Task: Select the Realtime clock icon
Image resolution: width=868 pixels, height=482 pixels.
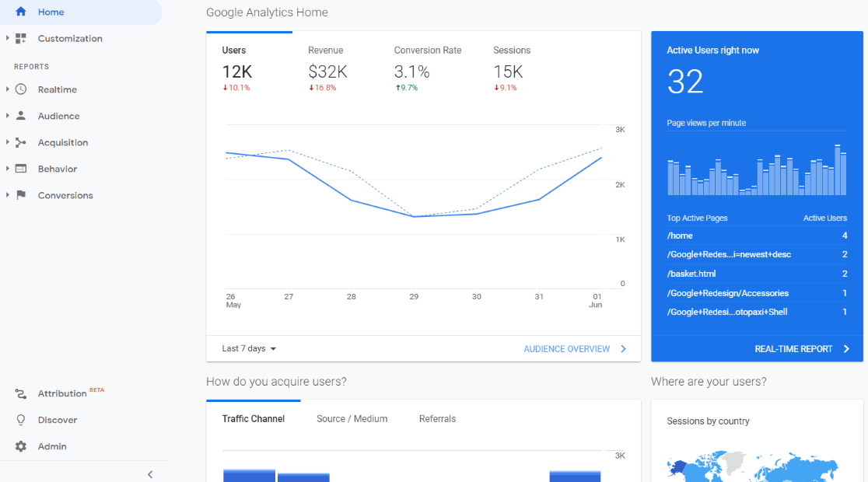Action: click(21, 89)
